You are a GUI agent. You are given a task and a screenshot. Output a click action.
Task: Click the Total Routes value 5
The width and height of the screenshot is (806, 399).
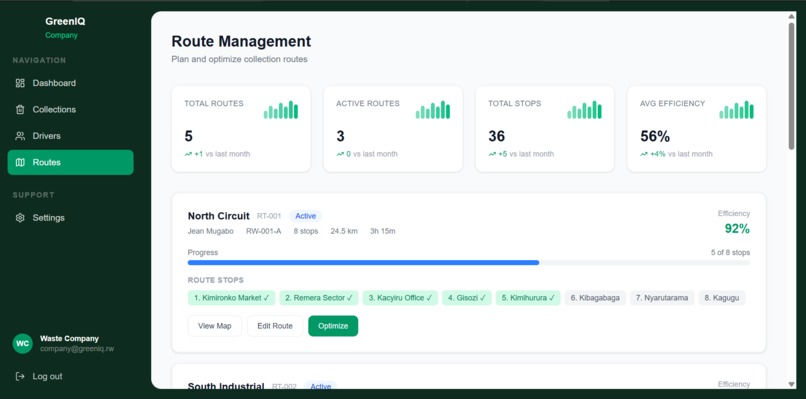tap(189, 136)
